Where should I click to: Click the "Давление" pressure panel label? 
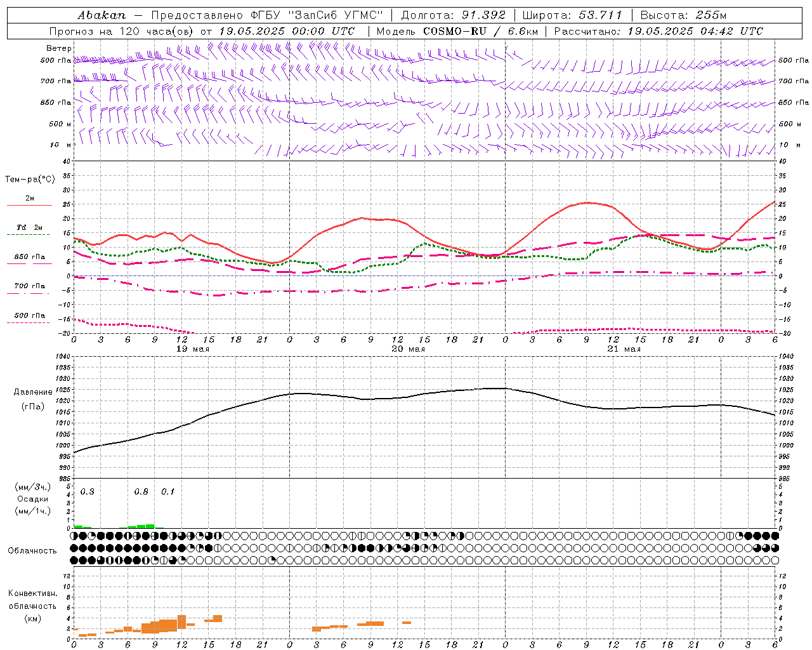tap(33, 392)
